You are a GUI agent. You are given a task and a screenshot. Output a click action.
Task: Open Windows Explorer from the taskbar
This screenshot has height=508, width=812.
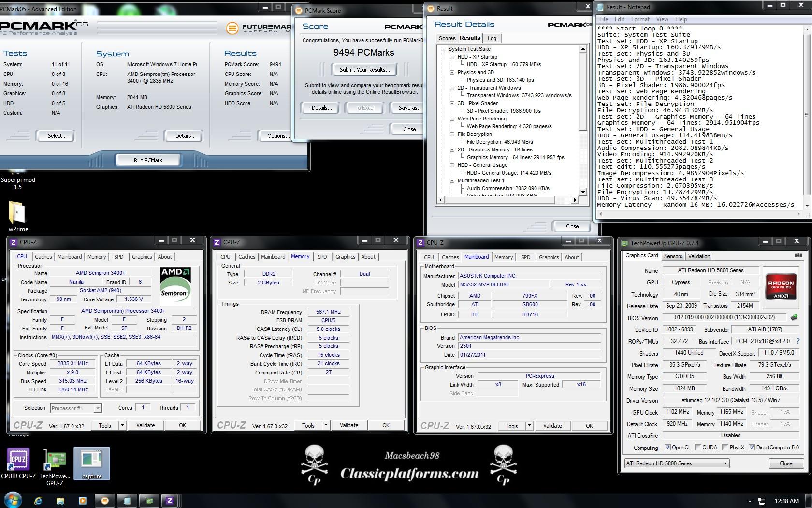tap(60, 501)
